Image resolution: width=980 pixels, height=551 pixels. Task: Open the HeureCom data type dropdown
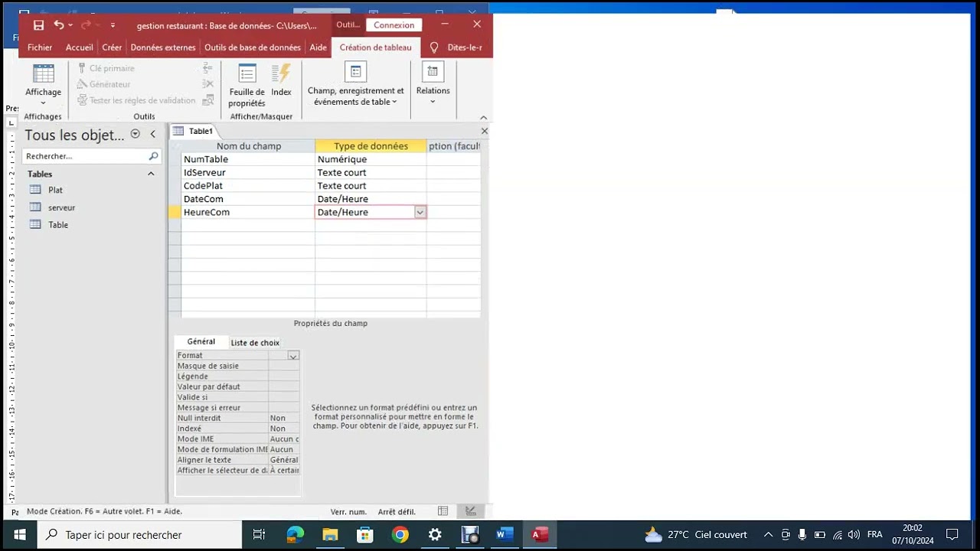(x=420, y=212)
